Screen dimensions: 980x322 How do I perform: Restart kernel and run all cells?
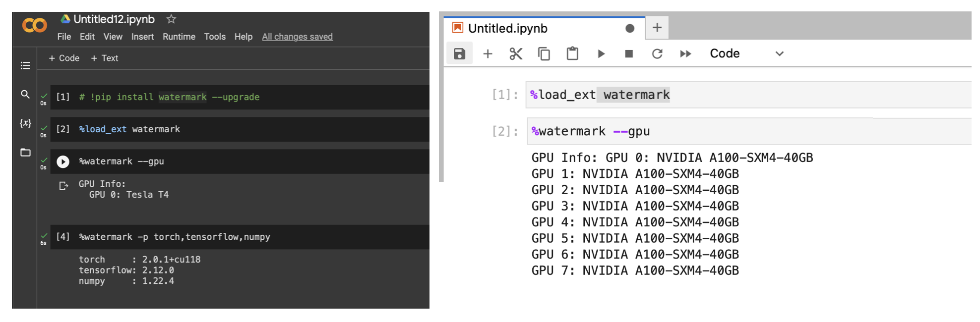685,54
